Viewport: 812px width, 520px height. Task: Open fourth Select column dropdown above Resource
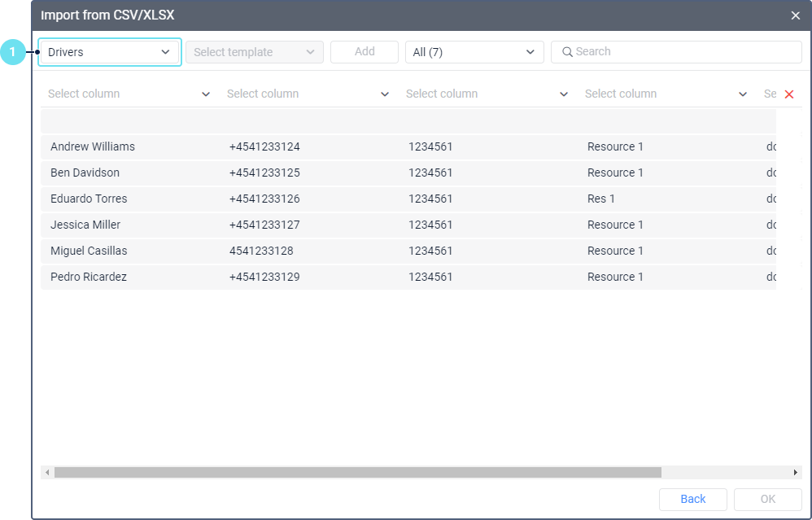(x=666, y=94)
